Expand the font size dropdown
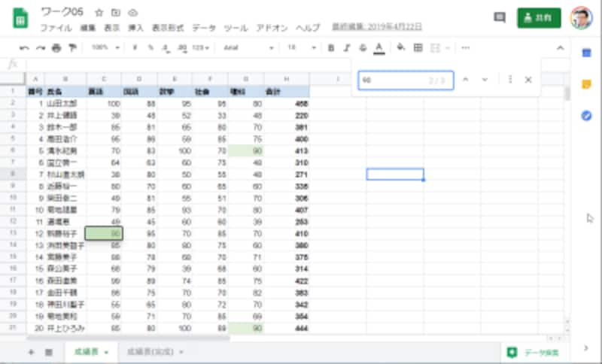The image size is (602, 364). point(302,48)
